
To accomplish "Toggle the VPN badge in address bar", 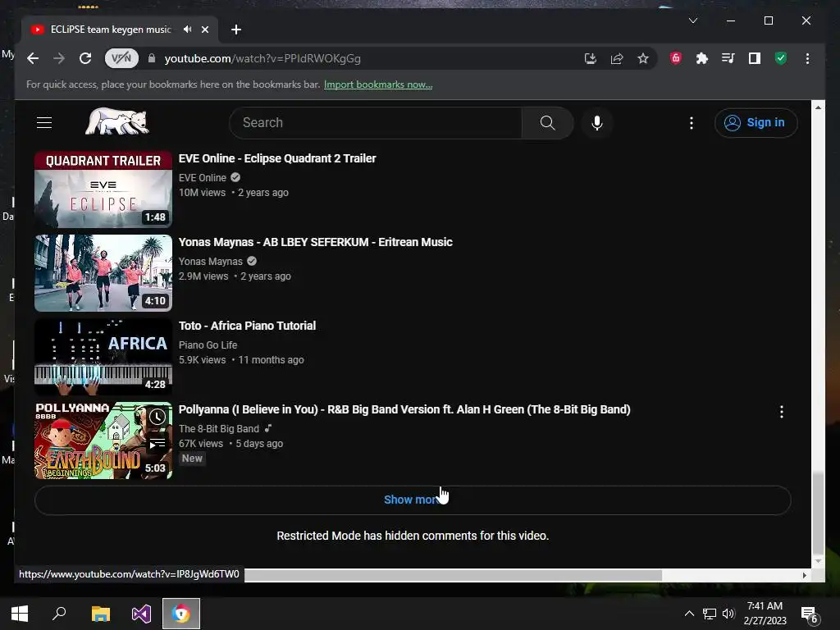I will click(121, 58).
